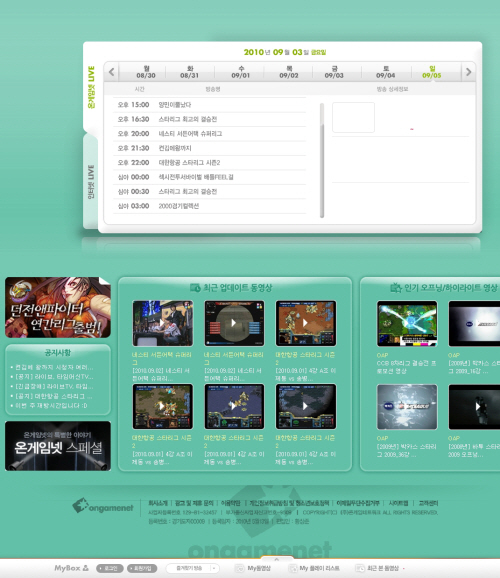Go to the previous week in the schedule
Image resolution: width=500 pixels, height=578 pixels.
click(x=112, y=72)
